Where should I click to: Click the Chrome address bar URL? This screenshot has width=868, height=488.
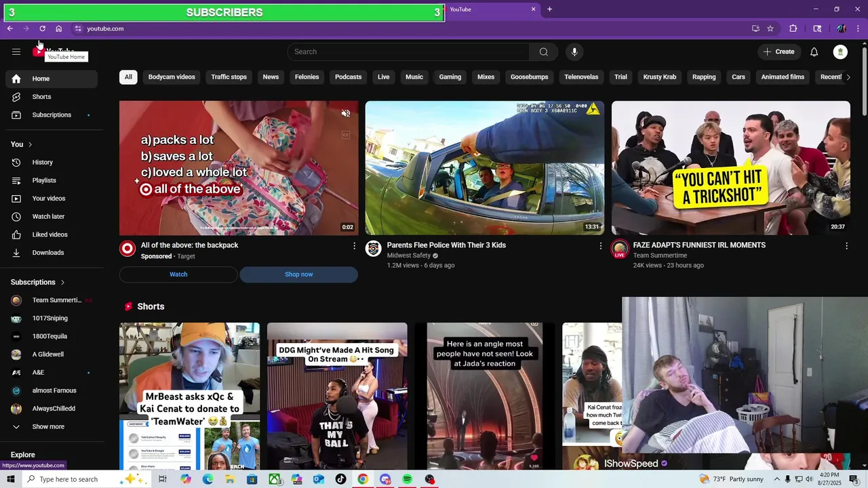pyautogui.click(x=105, y=28)
